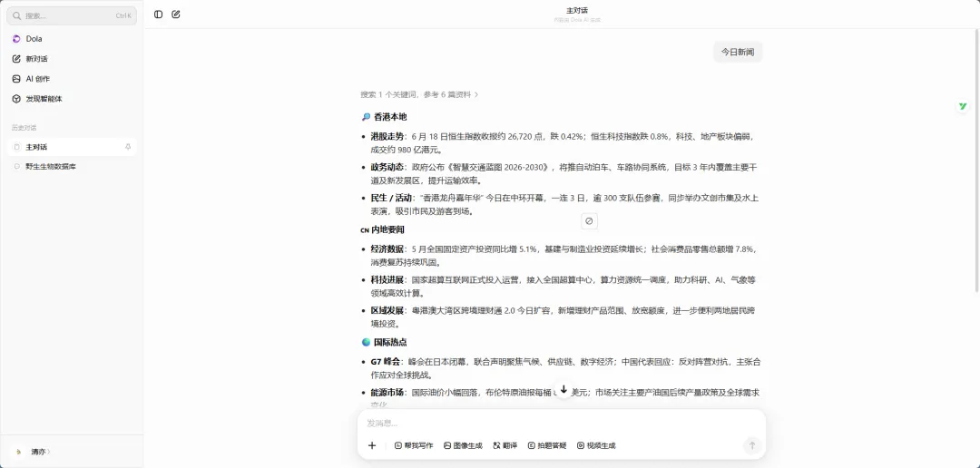This screenshot has width=980, height=468.
Task: Click the green extension icon at right edge
Action: coord(963,106)
